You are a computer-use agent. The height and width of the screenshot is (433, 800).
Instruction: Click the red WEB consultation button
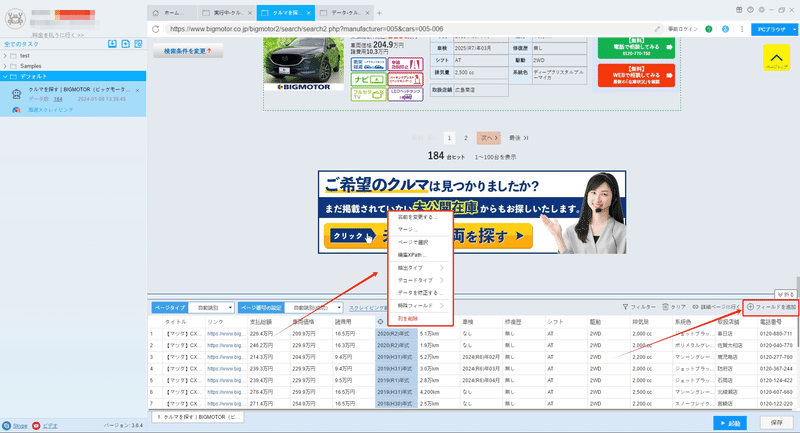point(636,75)
